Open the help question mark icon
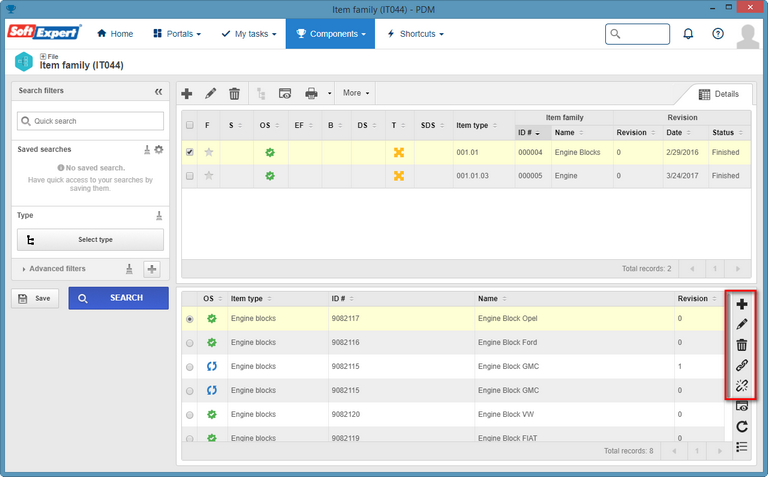The height and width of the screenshot is (477, 768). (718, 34)
